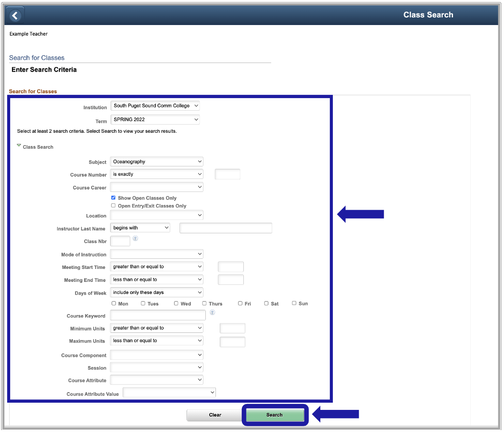The image size is (504, 432).
Task: Open the Course Career dropdown
Action: click(157, 187)
